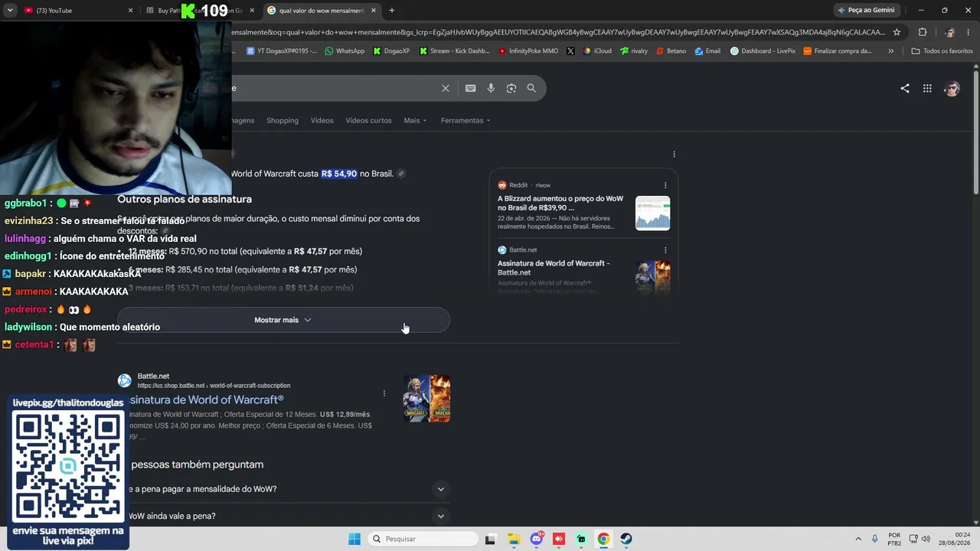Open the on-screen keyboard input tool
The image size is (980, 551).
pos(471,88)
